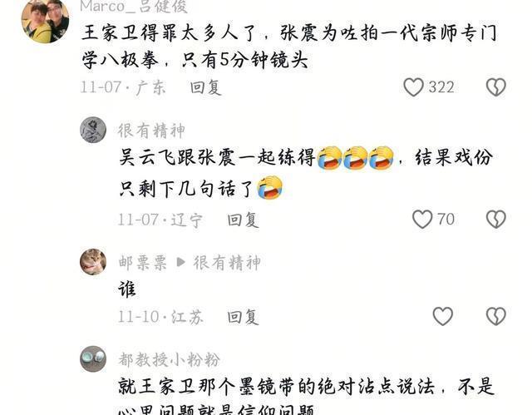This screenshot has height=415, width=532.
Task: Open 邮票票 username link
Action: click(142, 263)
